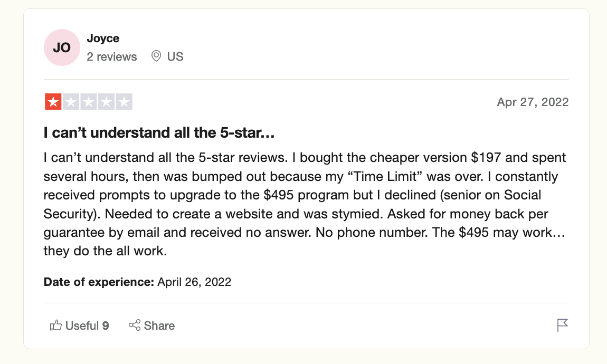The image size is (607, 364).
Task: Open review title about 5-star
Action: 159,133
